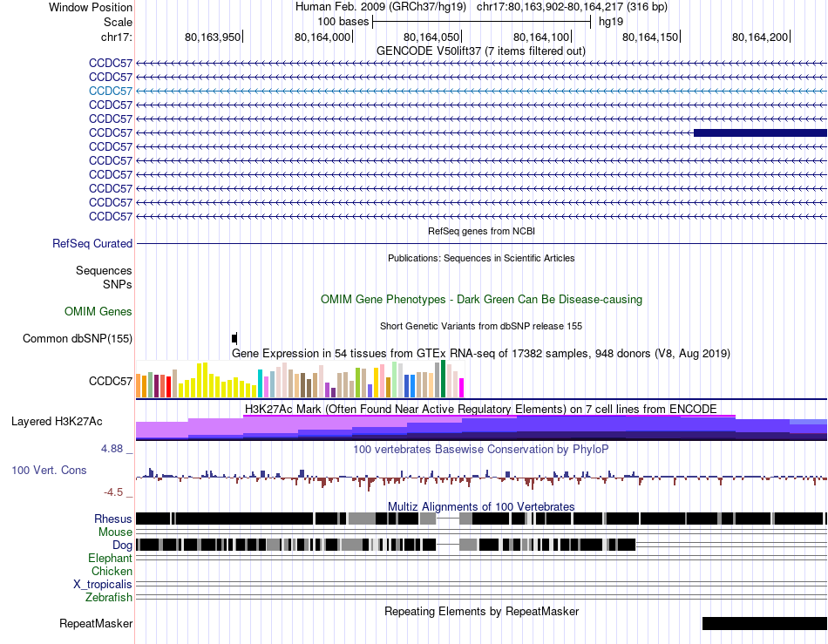The width and height of the screenshot is (828, 644).
Task: Click the 80,163,950 ruler coordinate
Action: coord(213,37)
